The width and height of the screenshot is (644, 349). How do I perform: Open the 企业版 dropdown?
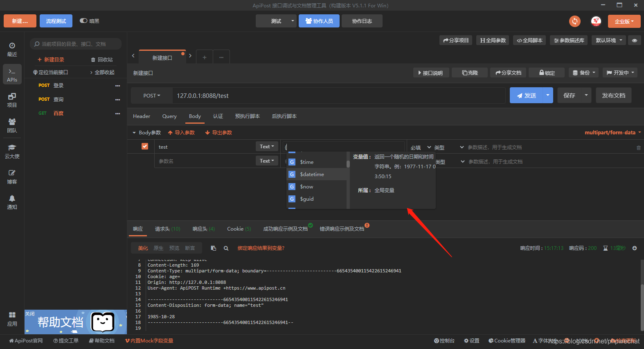(x=624, y=21)
